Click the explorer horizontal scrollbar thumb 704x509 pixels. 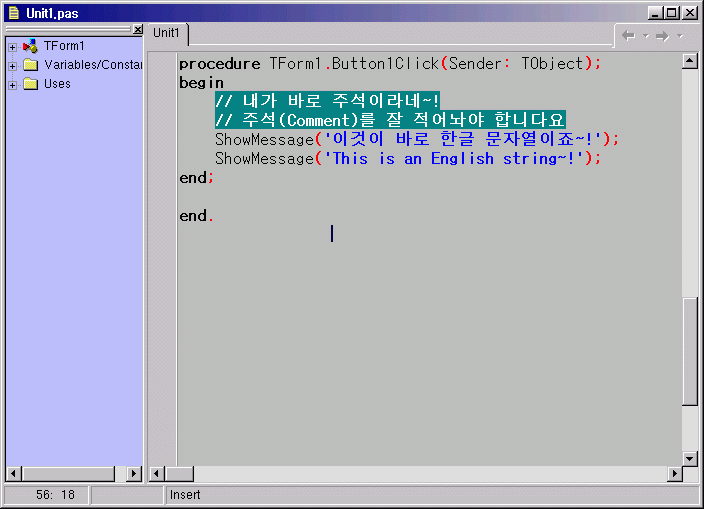coord(69,474)
